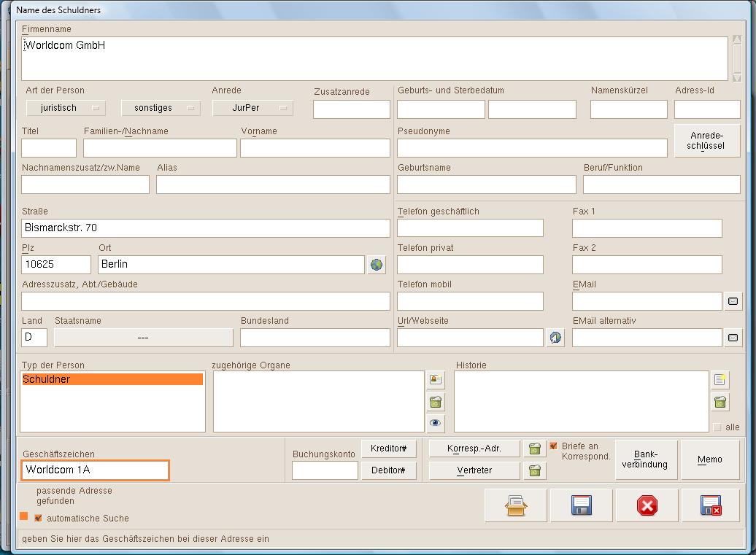This screenshot has width=756, height=555.
Task: Open the sonstiges dropdown
Action: 161,108
